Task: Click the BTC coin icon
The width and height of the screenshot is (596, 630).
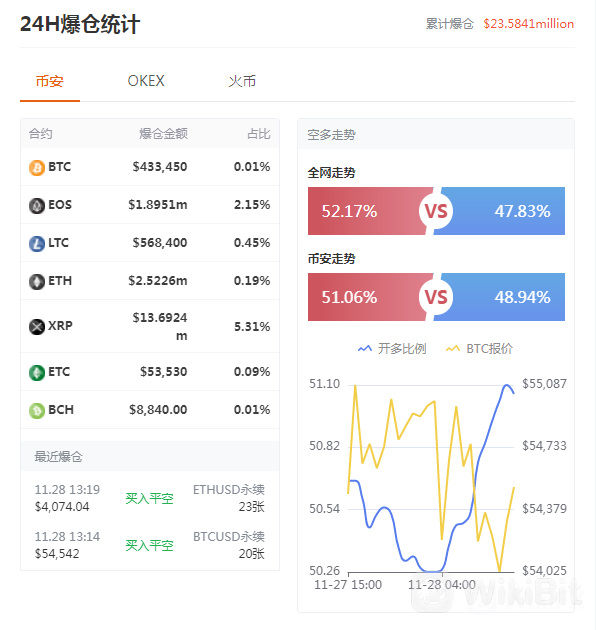Action: point(37,168)
